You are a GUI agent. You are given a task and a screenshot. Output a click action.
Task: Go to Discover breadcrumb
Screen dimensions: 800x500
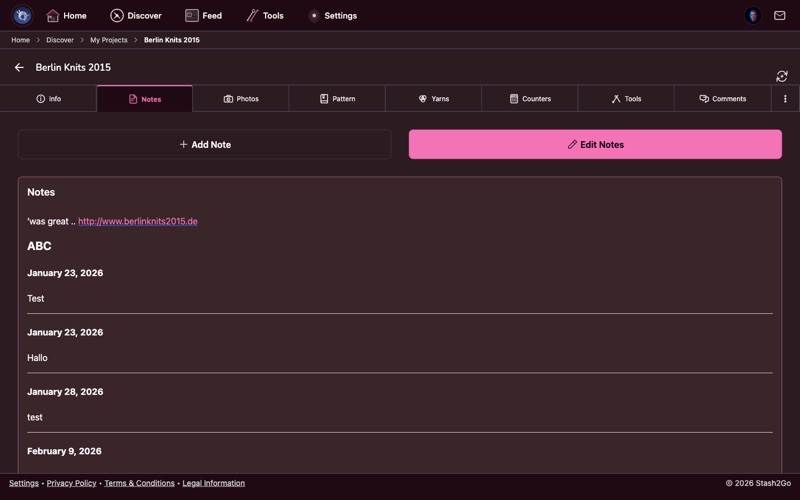pos(60,40)
